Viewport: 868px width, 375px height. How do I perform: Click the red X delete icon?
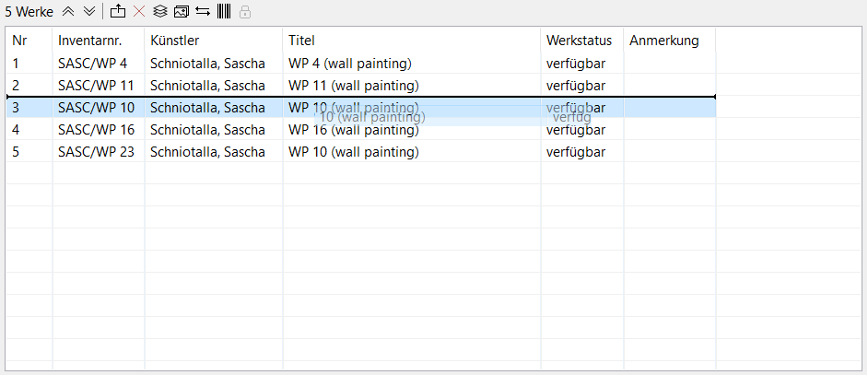pyautogui.click(x=139, y=11)
